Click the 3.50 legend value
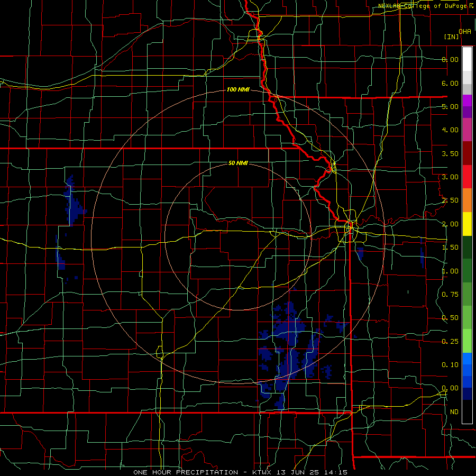 [x=450, y=153]
